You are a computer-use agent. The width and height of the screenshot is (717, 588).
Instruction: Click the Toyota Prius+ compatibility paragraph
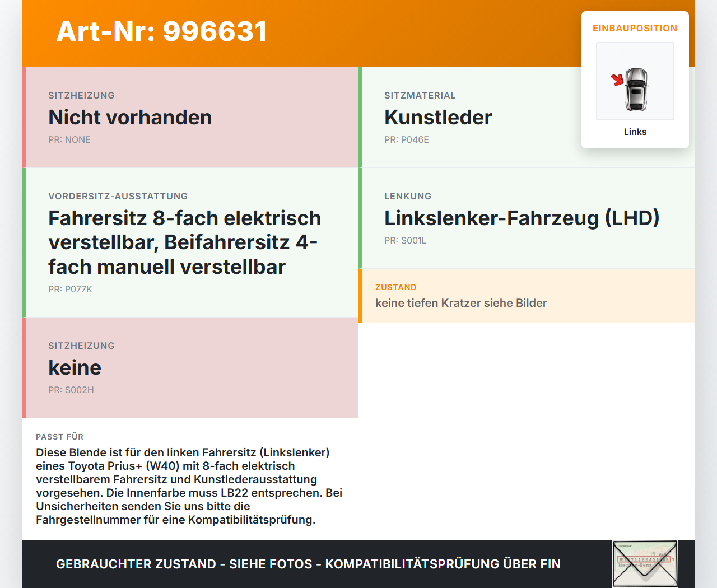point(189,486)
